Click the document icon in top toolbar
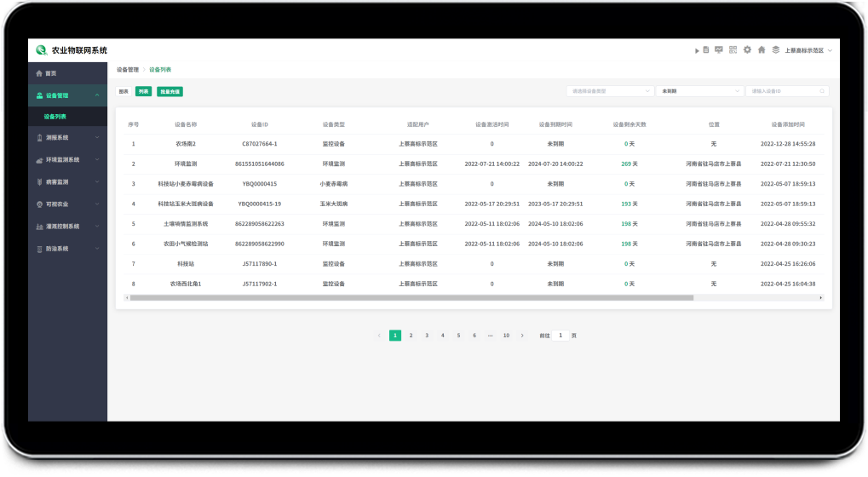The width and height of the screenshot is (868, 477). [x=706, y=49]
